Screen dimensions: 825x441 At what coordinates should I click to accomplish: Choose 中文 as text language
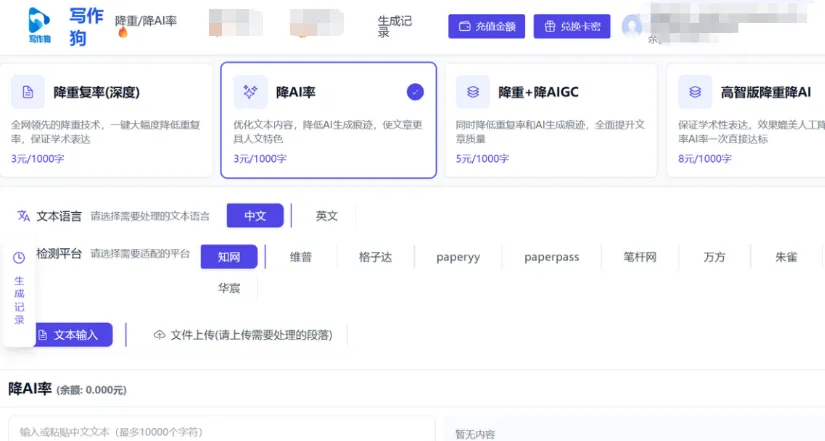point(255,216)
